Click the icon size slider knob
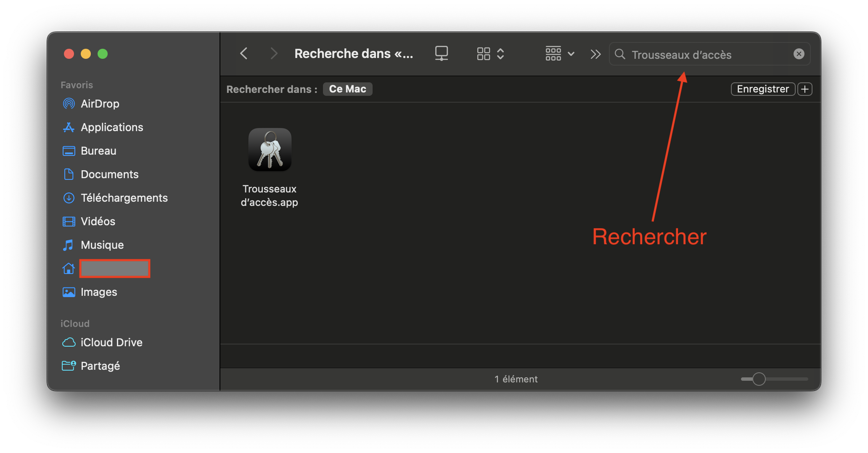 [759, 379]
